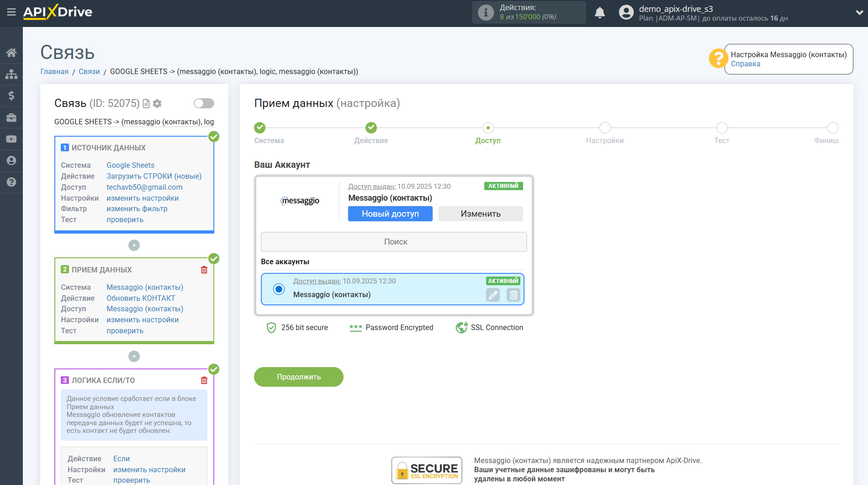Delete the ПРИЕМ ДАННЫХ block via trash icon
This screenshot has width=868, height=485.
pyautogui.click(x=204, y=270)
